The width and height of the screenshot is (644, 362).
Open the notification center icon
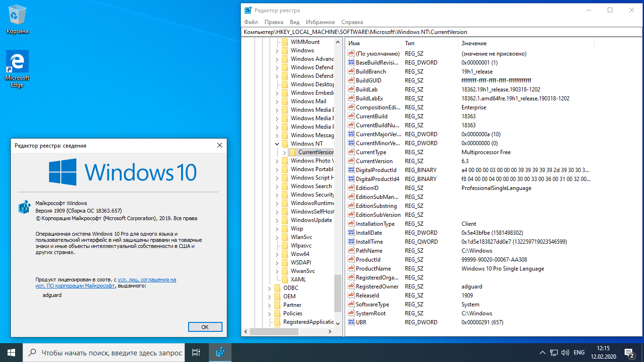click(x=629, y=353)
